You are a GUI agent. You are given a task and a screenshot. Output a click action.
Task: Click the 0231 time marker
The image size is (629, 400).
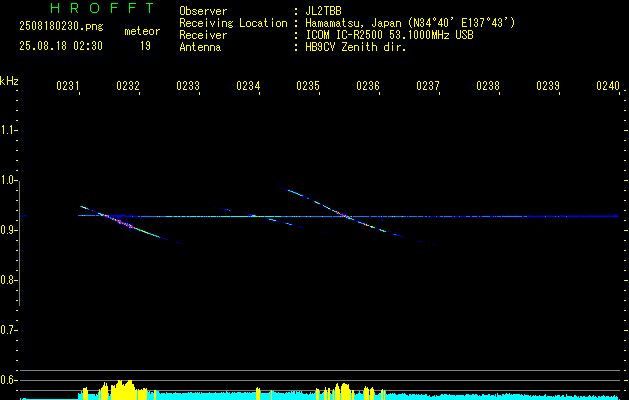click(x=67, y=86)
